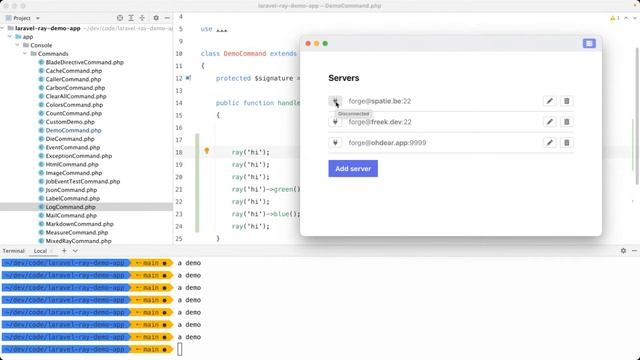Edit the forge@freek.dev:22 server

pos(549,122)
